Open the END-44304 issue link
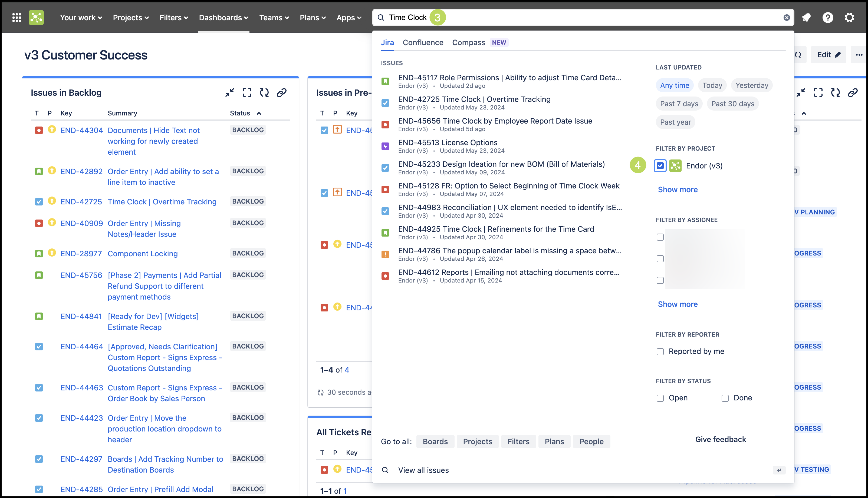868x498 pixels. (81, 130)
